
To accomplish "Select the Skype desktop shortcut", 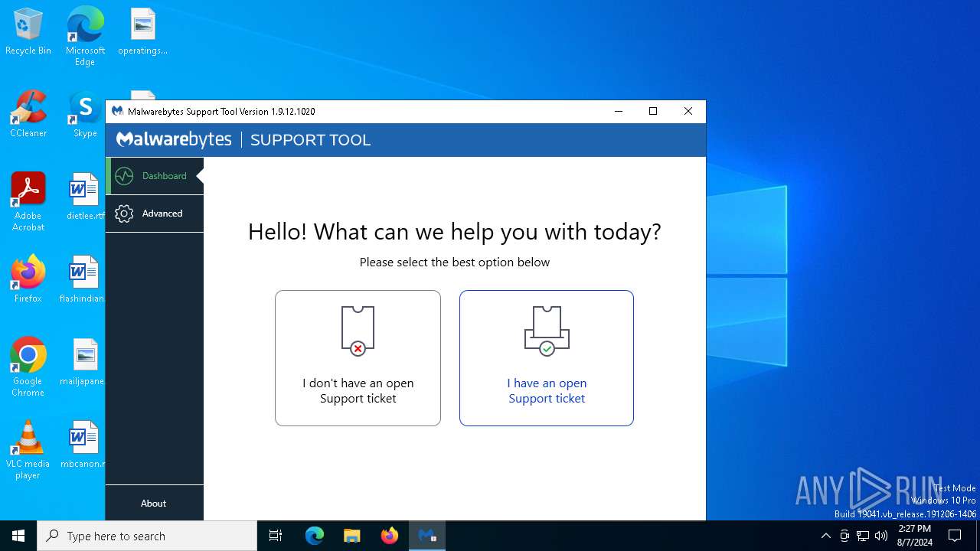I will tap(85, 115).
